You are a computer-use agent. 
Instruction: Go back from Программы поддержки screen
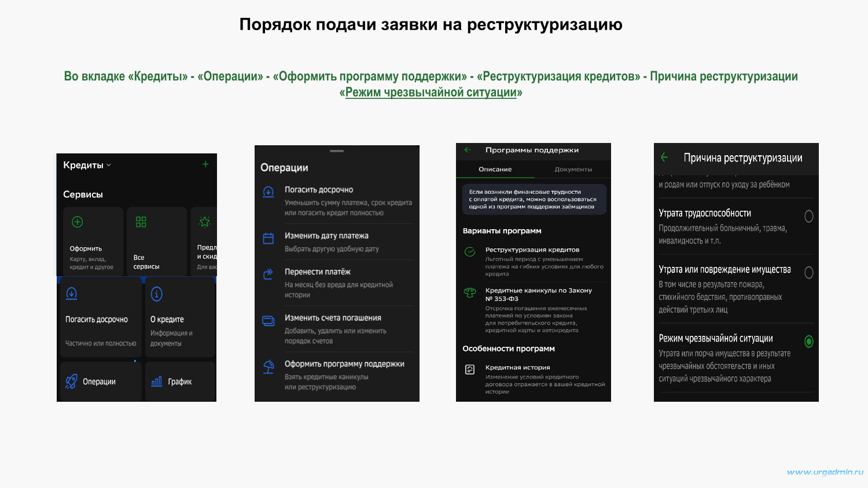click(x=468, y=150)
